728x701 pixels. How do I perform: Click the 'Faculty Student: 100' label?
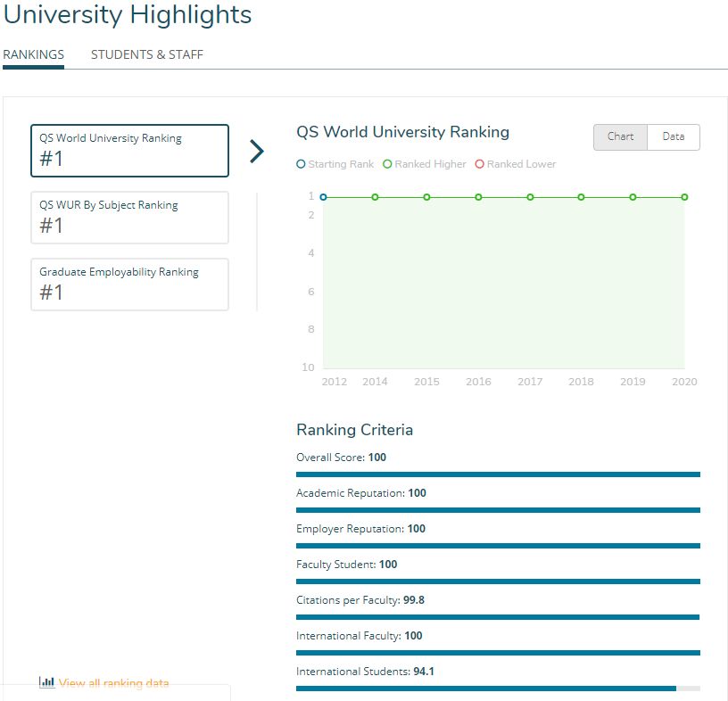[347, 565]
